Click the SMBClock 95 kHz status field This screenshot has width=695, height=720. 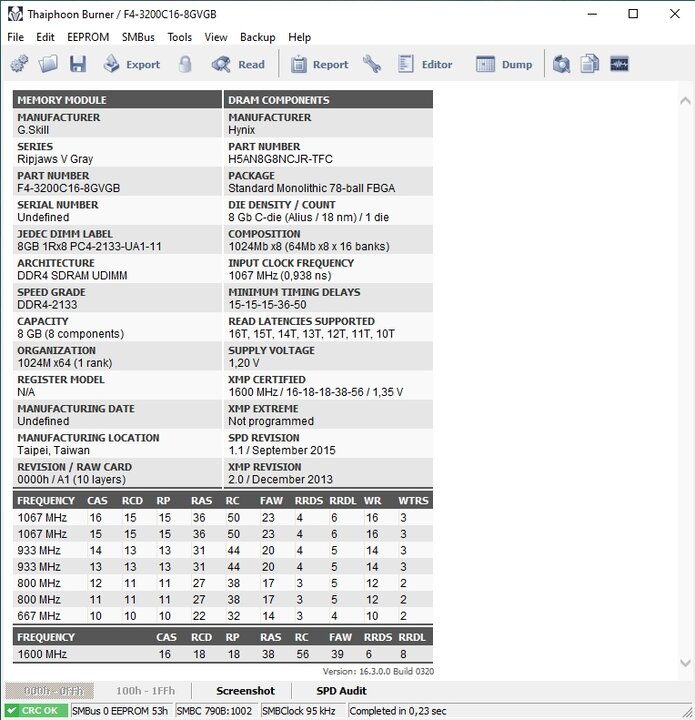coord(303,710)
